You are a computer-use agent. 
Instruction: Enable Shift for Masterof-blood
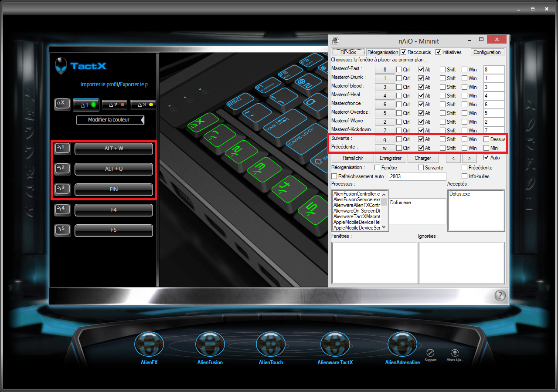pos(442,87)
